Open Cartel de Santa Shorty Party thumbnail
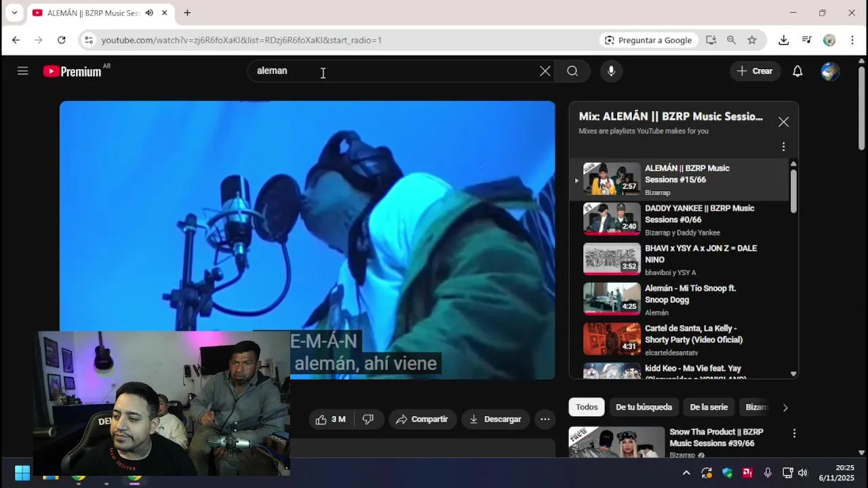This screenshot has width=868, height=488. (612, 340)
